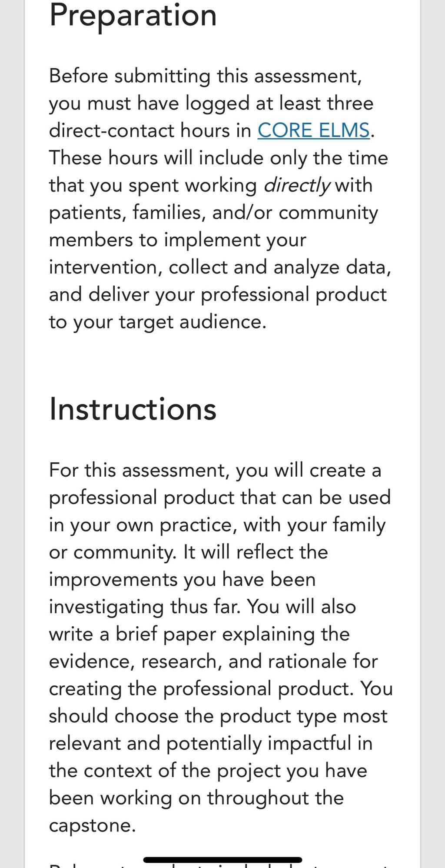Tap the gray margin left of the content card
Image resolution: width=445 pixels, height=868 pixels.
pyautogui.click(x=12, y=434)
